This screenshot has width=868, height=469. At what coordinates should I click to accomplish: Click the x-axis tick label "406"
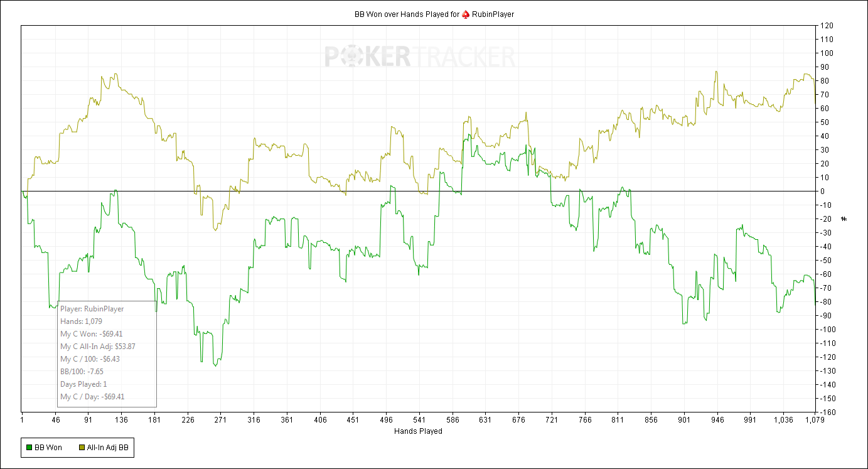pyautogui.click(x=319, y=420)
